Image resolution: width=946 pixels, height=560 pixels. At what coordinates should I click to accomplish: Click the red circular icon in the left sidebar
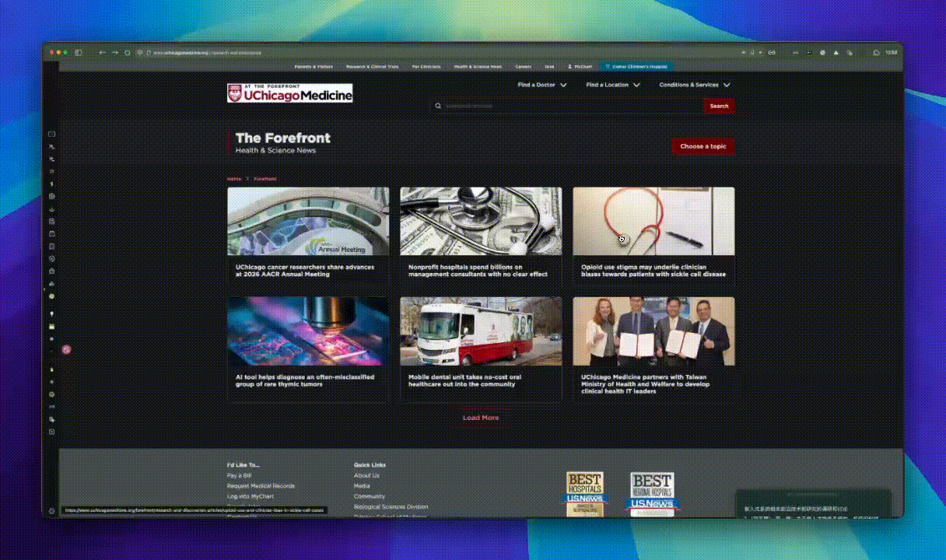click(67, 350)
